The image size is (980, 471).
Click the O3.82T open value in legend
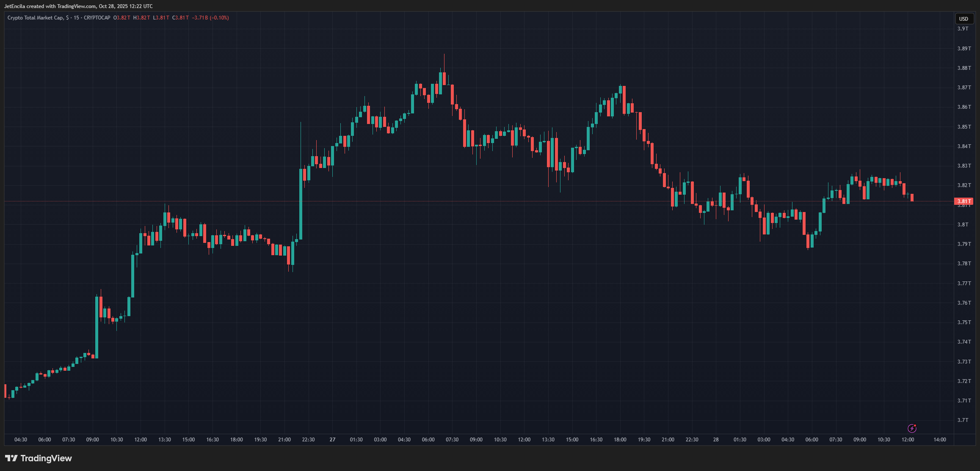(122, 18)
